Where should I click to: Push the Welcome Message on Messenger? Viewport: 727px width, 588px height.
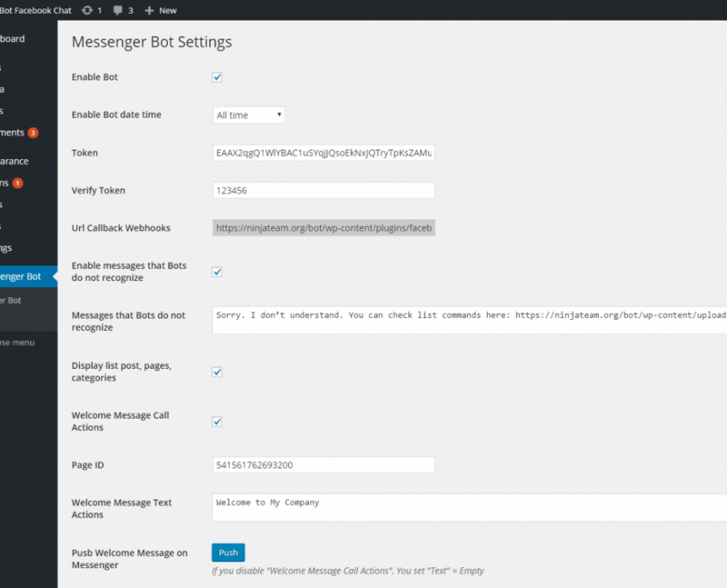227,553
